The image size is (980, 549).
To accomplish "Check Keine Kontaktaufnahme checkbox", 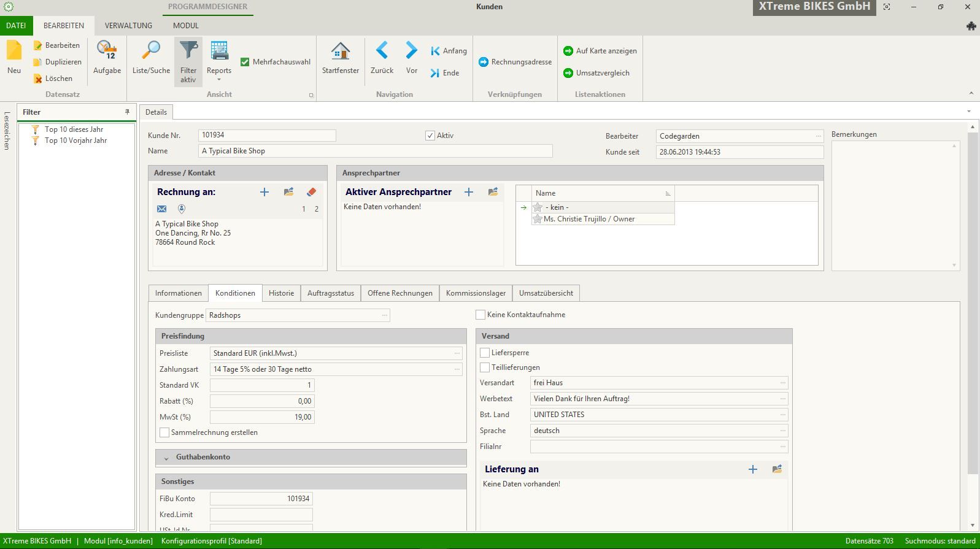I will pyautogui.click(x=480, y=315).
